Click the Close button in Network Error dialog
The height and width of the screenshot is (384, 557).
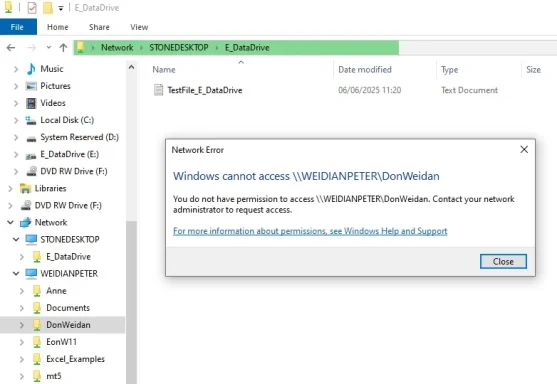503,261
